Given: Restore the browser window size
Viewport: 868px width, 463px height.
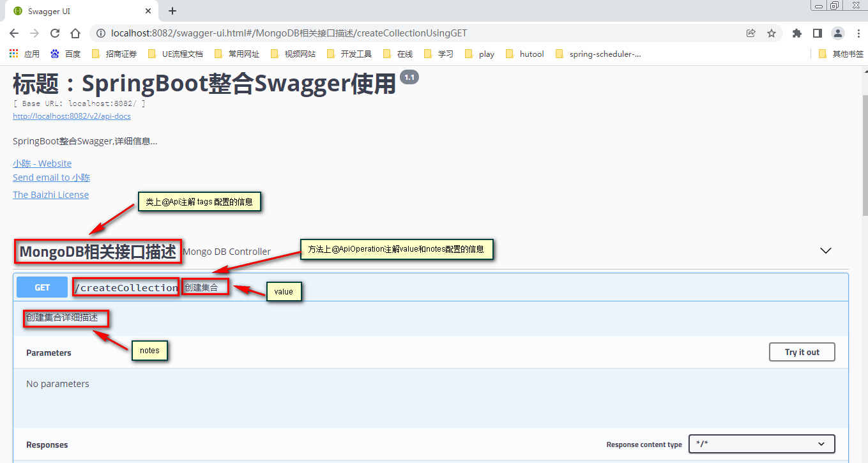Looking at the screenshot, I should coord(835,5).
